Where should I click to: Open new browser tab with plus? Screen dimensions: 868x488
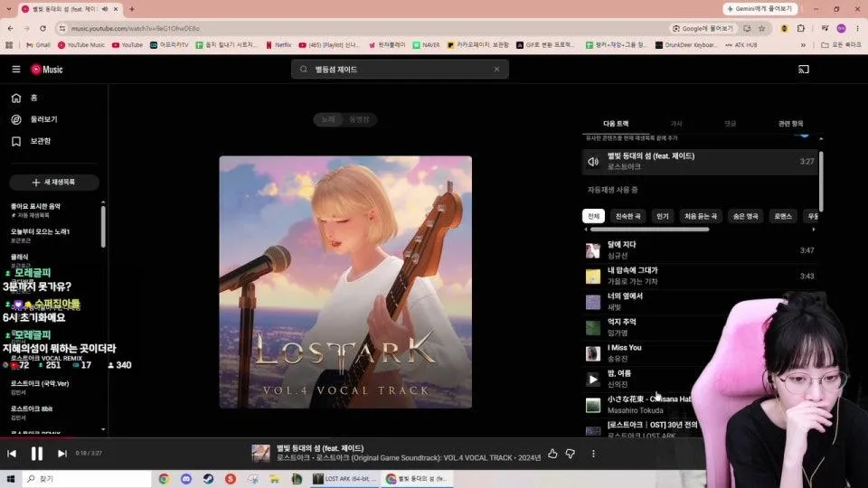(x=132, y=9)
